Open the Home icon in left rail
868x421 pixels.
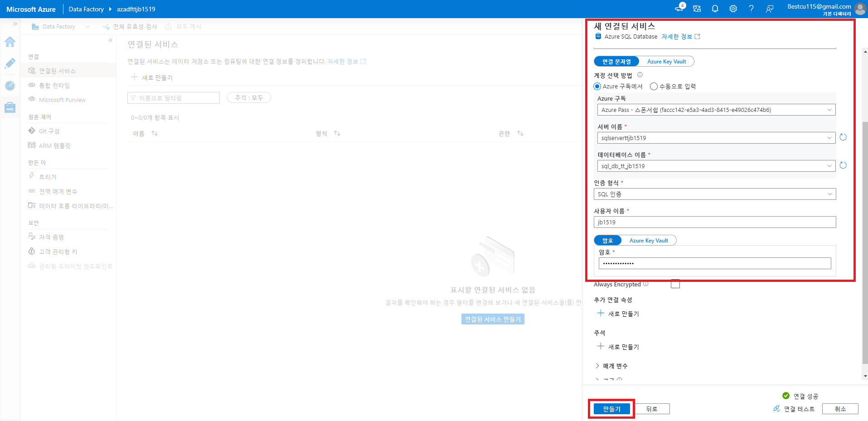point(10,42)
